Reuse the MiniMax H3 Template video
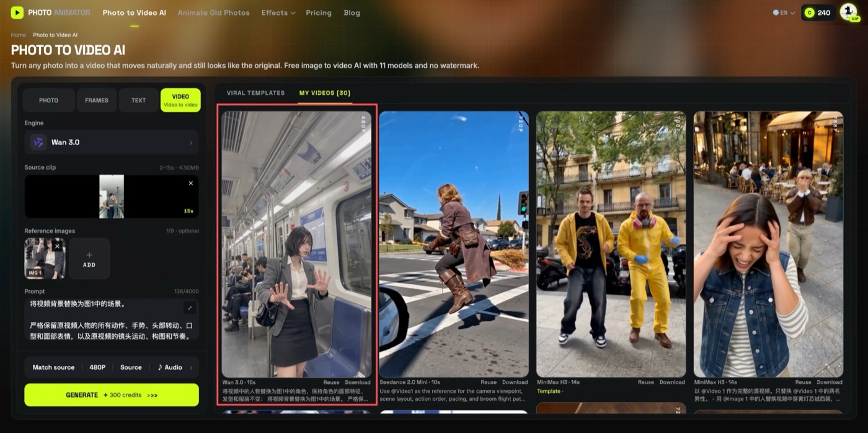 (x=646, y=382)
